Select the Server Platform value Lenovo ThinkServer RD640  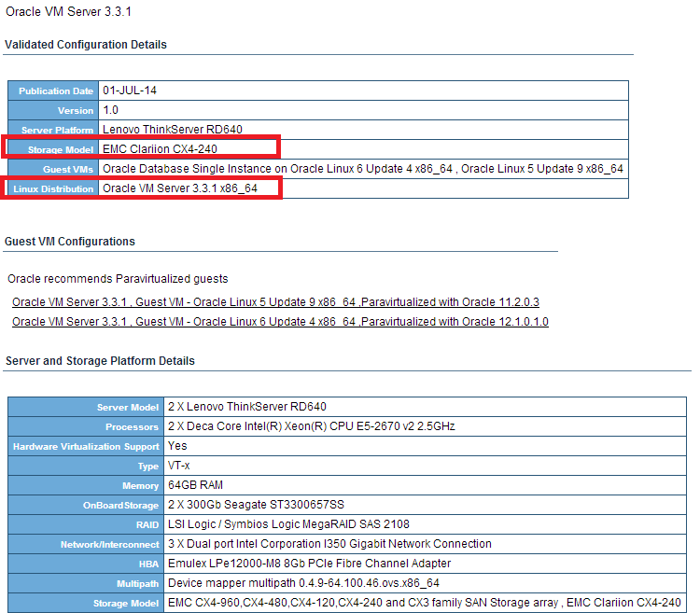(173, 130)
